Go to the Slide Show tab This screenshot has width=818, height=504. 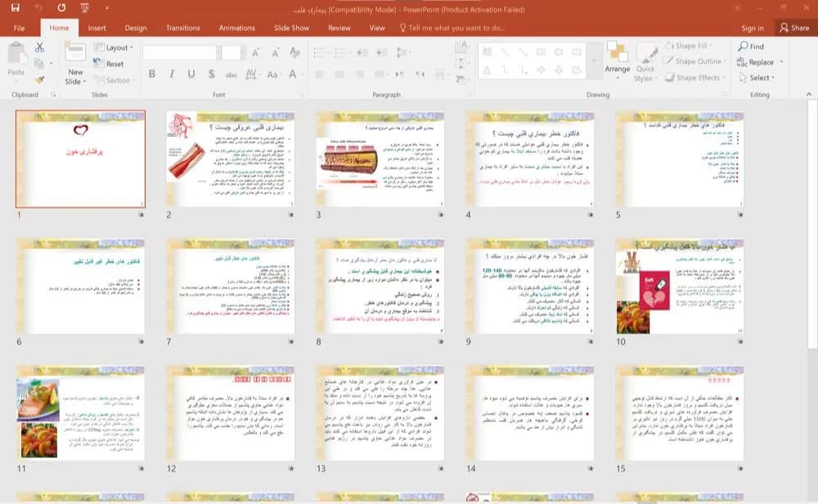coord(292,28)
